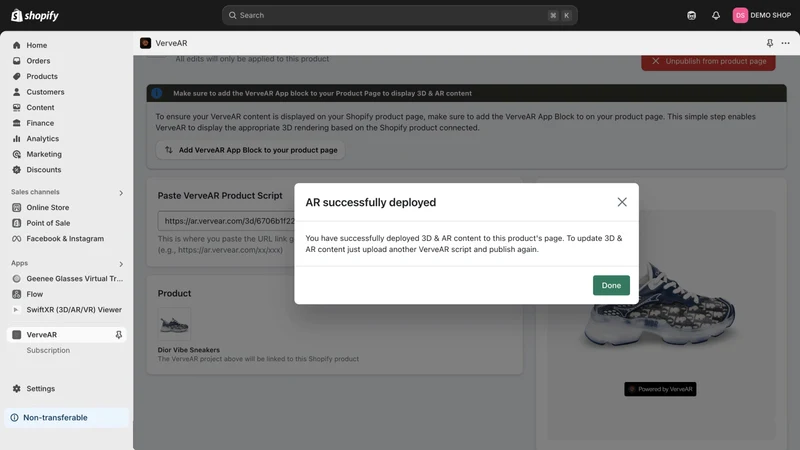Open the DEMO SHOP account menu
Screen dimensions: 800x450
pyautogui.click(x=762, y=15)
